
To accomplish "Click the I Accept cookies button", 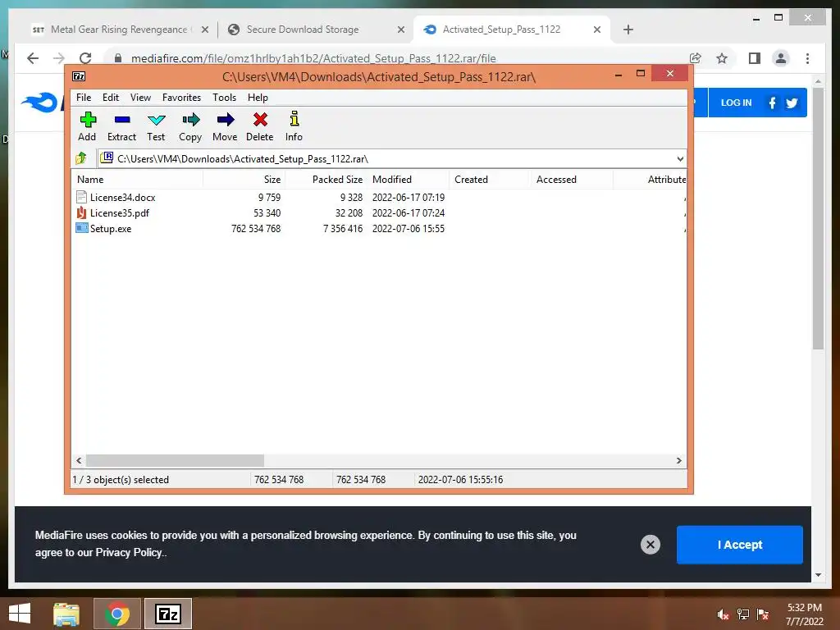I will tap(739, 545).
